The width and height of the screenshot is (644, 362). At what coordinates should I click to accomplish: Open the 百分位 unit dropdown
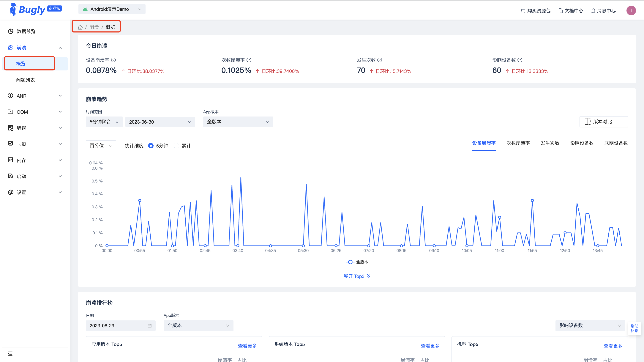(101, 146)
